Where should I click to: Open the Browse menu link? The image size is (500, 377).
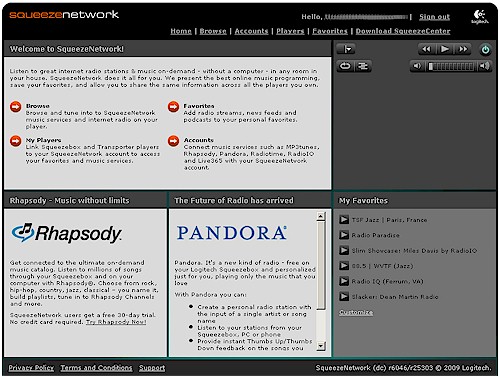pyautogui.click(x=213, y=31)
